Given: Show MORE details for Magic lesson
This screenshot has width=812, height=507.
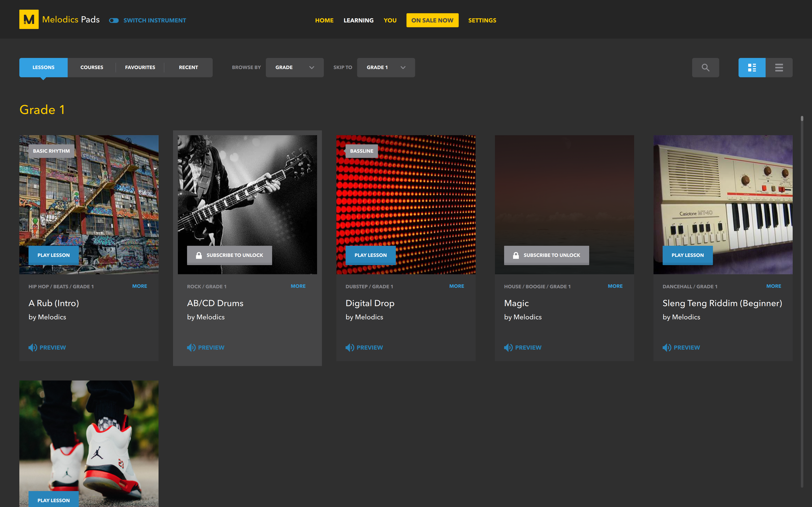Looking at the screenshot, I should tap(615, 286).
